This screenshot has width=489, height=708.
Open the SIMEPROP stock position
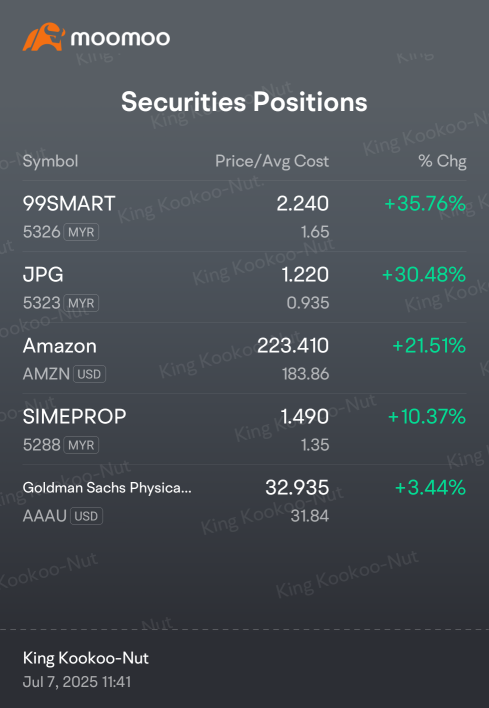click(x=244, y=429)
